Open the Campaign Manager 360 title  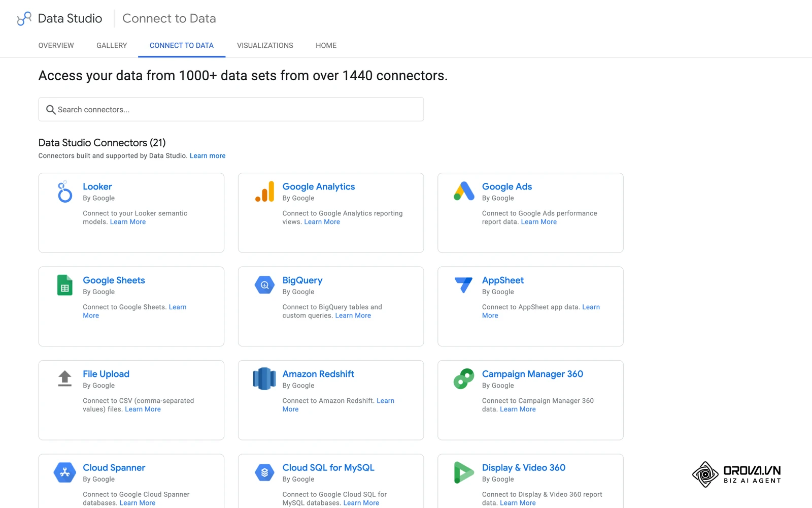(x=532, y=374)
